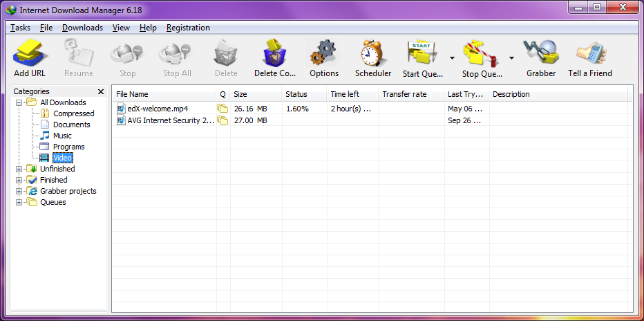Click the AVG Internet Security file icon

(121, 120)
